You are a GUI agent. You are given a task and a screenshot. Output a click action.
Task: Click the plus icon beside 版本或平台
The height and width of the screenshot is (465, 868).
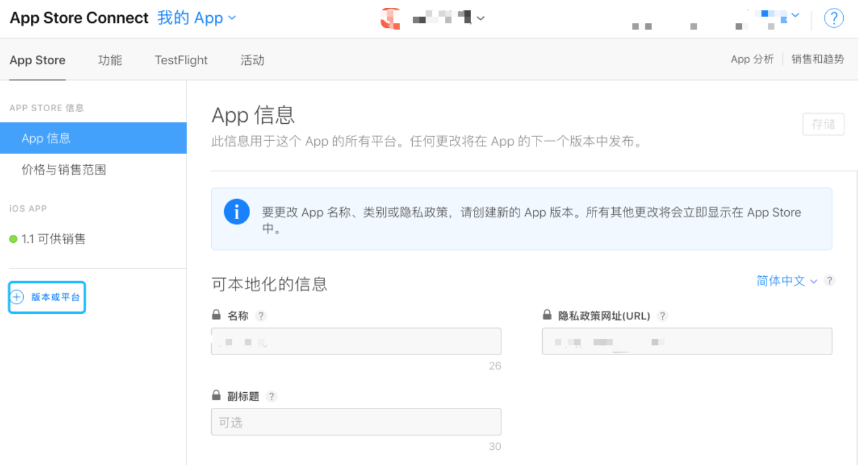17,297
